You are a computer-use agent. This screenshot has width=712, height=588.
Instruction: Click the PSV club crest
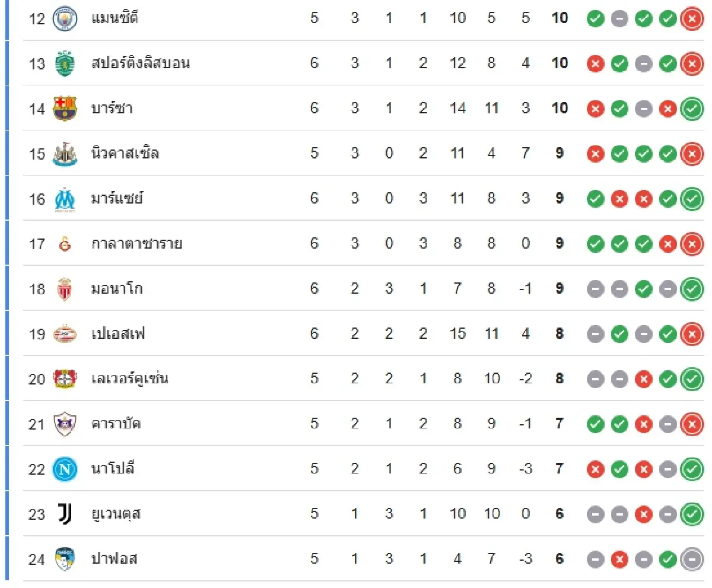[x=65, y=334]
